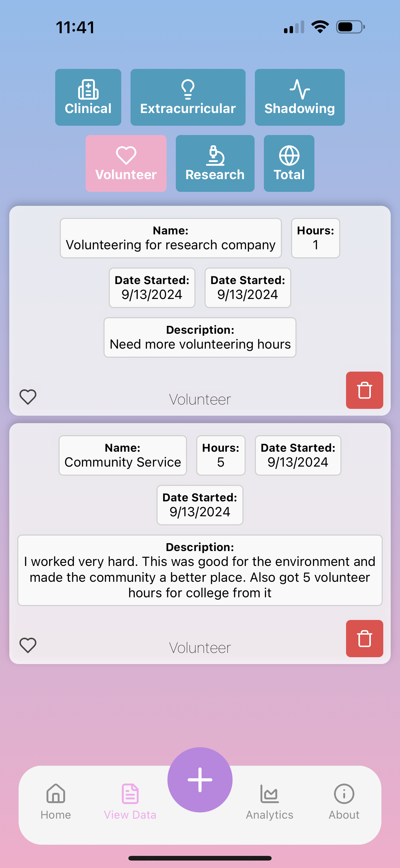Choose the Shadowing category filter

point(300,97)
